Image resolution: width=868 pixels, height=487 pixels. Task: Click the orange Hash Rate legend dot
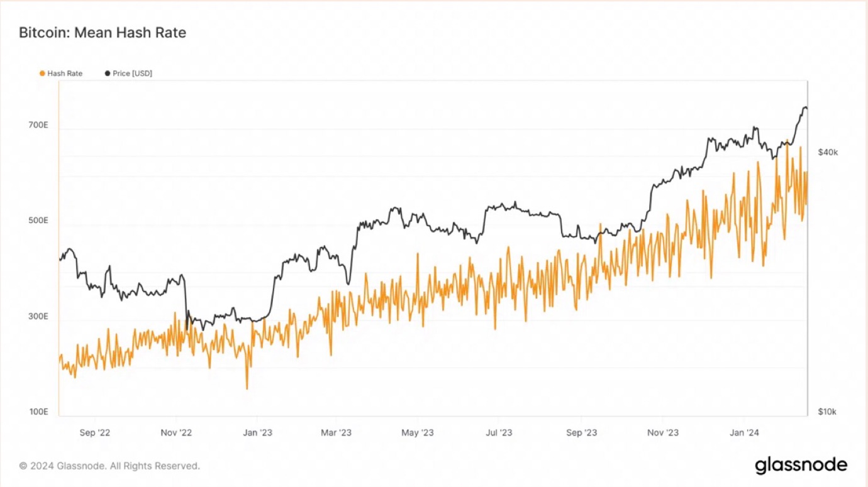point(42,74)
